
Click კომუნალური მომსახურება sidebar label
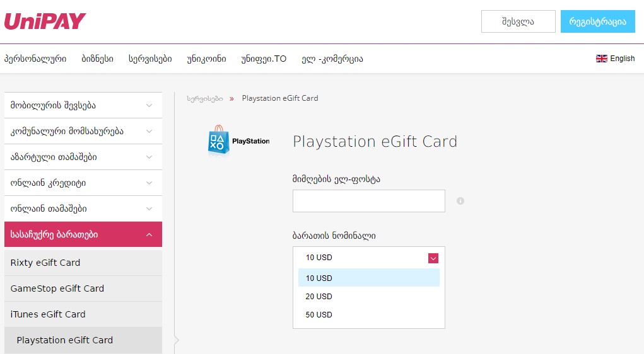click(x=67, y=131)
